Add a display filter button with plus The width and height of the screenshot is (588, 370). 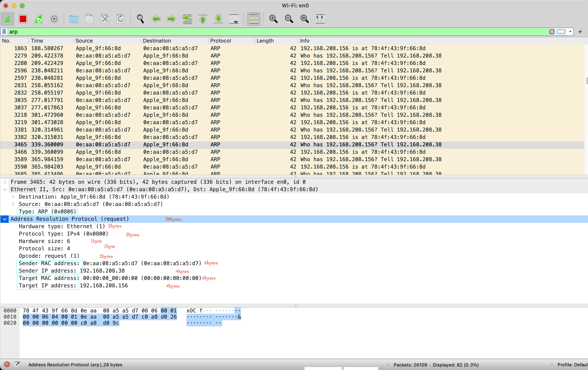[580, 31]
